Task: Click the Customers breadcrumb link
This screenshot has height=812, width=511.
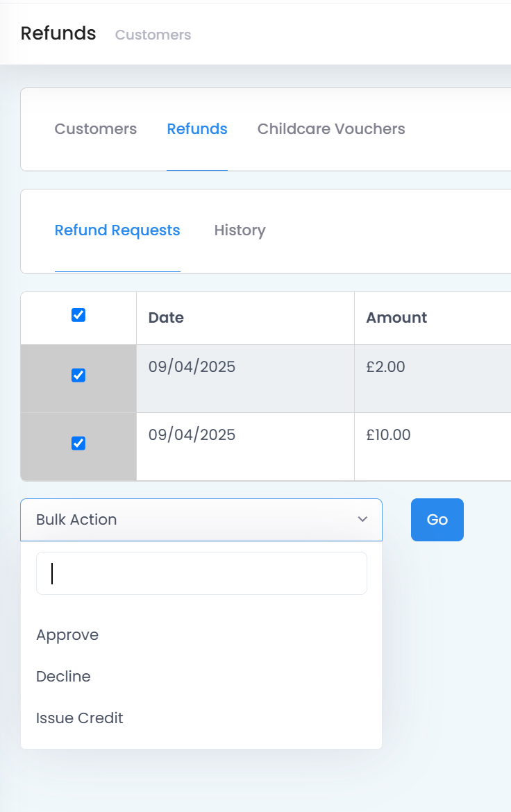Action: click(153, 35)
